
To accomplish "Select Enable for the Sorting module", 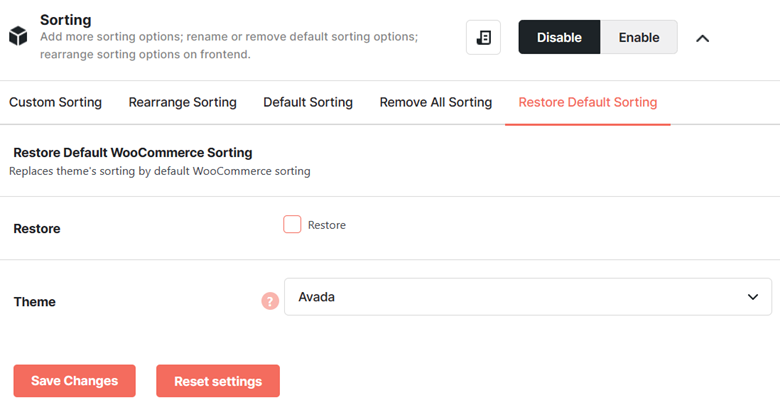I will coord(639,37).
